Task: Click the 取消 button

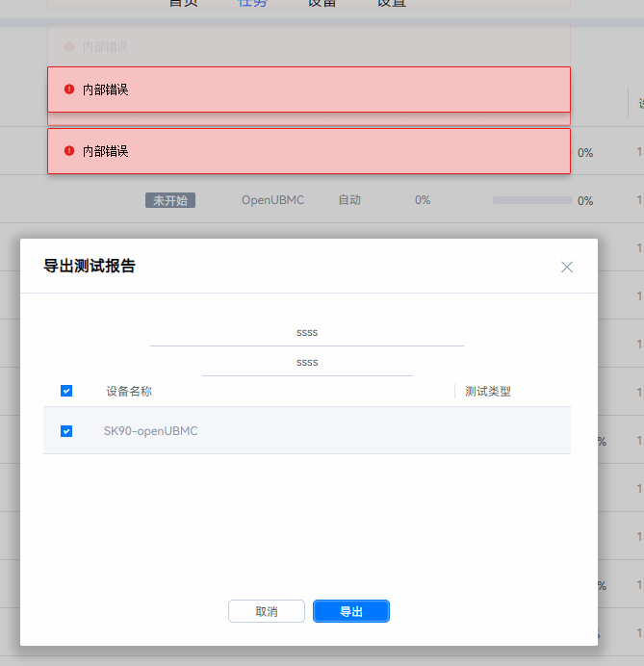Action: (x=267, y=611)
